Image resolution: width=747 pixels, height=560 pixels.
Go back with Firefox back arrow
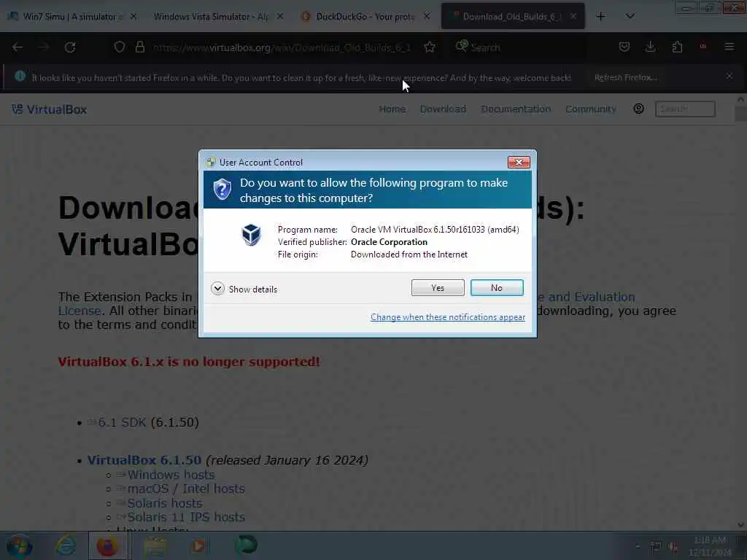[x=18, y=47]
